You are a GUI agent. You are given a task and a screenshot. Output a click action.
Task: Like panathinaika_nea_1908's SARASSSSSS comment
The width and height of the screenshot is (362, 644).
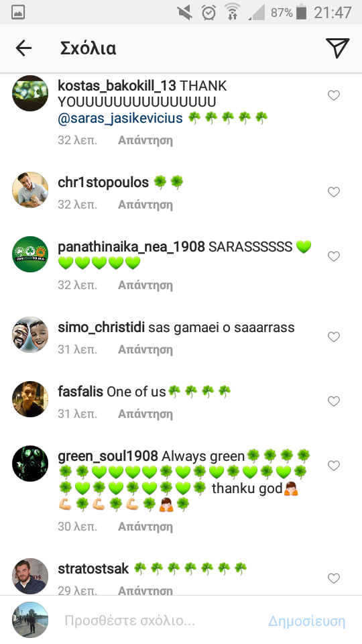(x=334, y=256)
